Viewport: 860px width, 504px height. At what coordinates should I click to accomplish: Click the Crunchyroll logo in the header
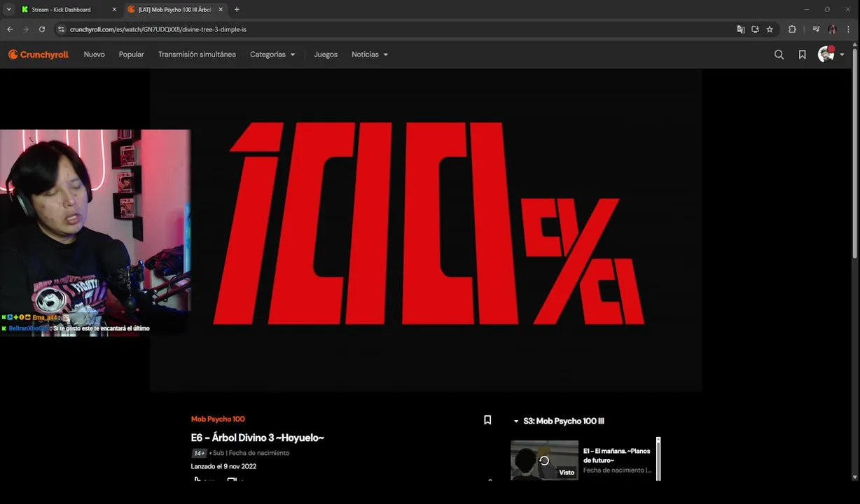39,55
